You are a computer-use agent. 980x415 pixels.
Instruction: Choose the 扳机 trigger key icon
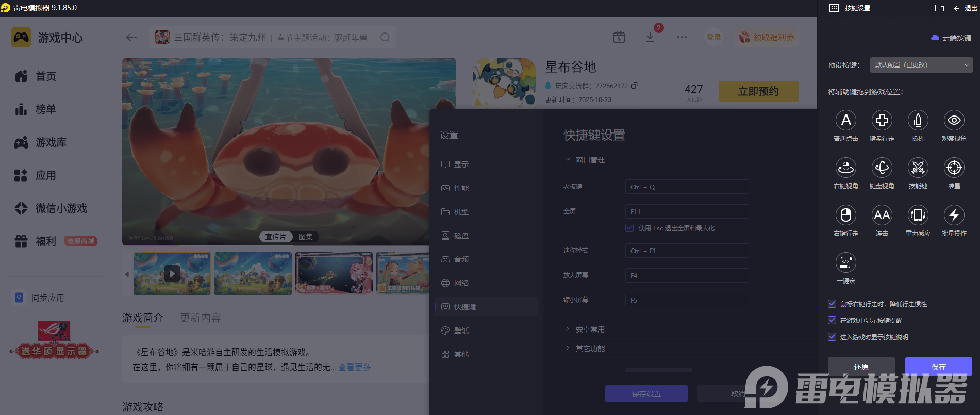tap(918, 120)
